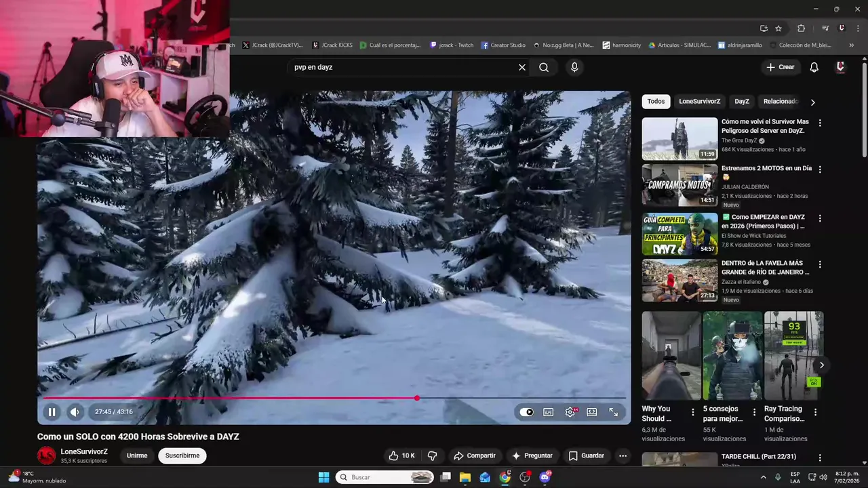This screenshot has width=868, height=488.
Task: Open more actions under the video
Action: [623, 456]
